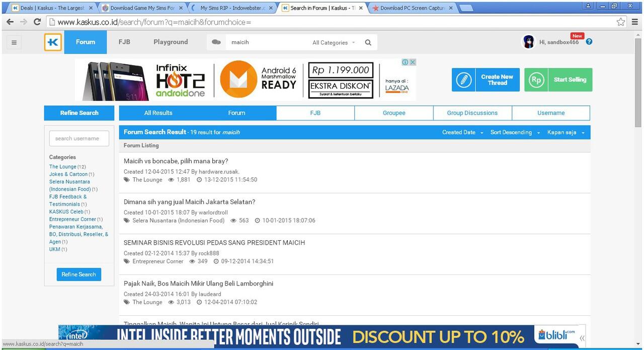Reload the page with the refresh icon
The height and width of the screenshot is (350, 644).
coord(37,22)
